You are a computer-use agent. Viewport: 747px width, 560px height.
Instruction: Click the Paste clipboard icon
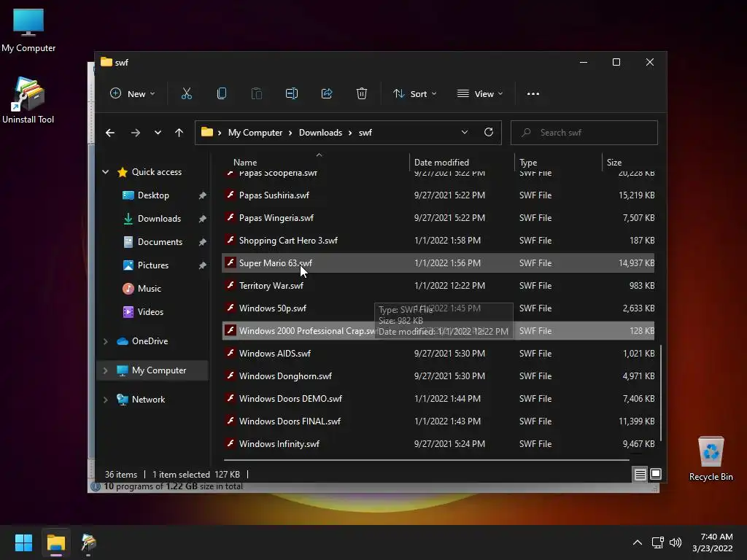(x=256, y=93)
